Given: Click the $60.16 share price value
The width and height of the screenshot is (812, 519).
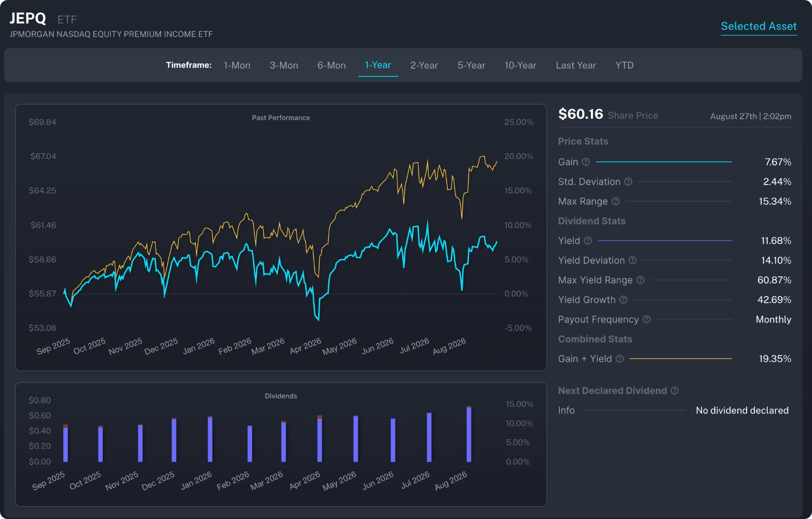Looking at the screenshot, I should click(580, 114).
